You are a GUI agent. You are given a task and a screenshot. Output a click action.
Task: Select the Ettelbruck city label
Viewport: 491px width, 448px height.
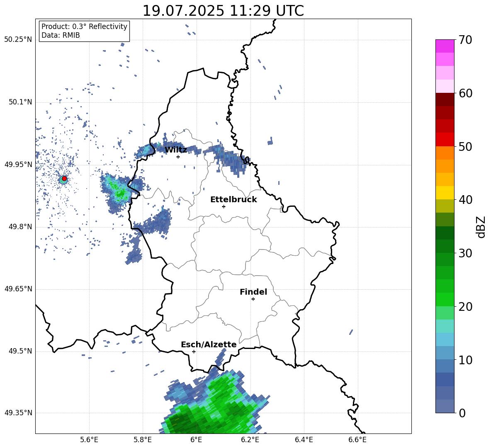[x=233, y=200]
